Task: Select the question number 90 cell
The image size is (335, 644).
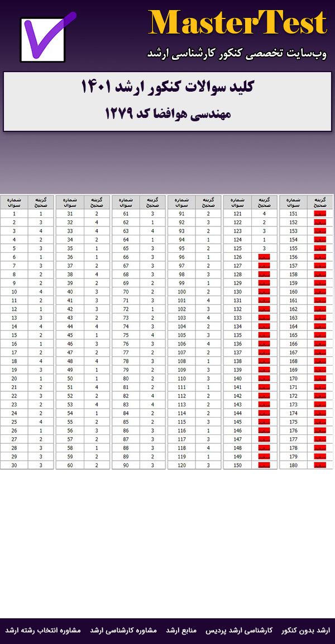Action: pyautogui.click(x=126, y=465)
